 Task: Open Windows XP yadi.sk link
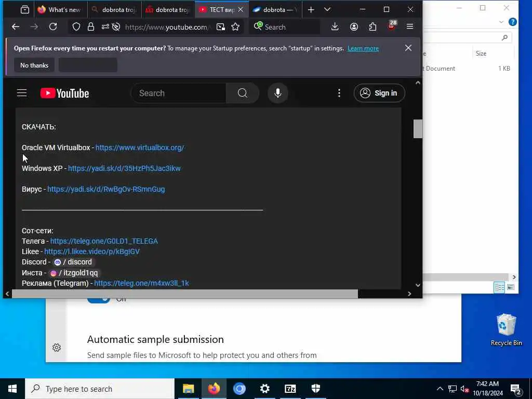(124, 168)
